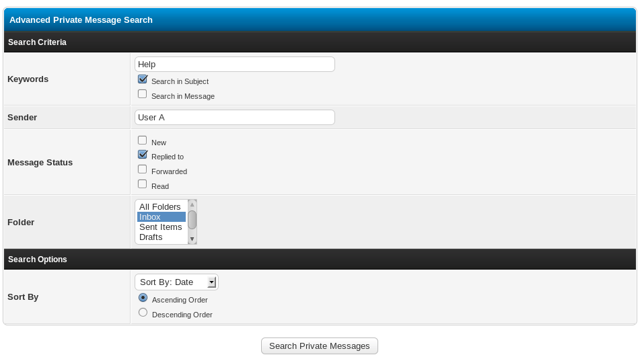Image resolution: width=644 pixels, height=359 pixels.
Task: Uncheck the Replied to status checkbox
Action: tap(143, 155)
